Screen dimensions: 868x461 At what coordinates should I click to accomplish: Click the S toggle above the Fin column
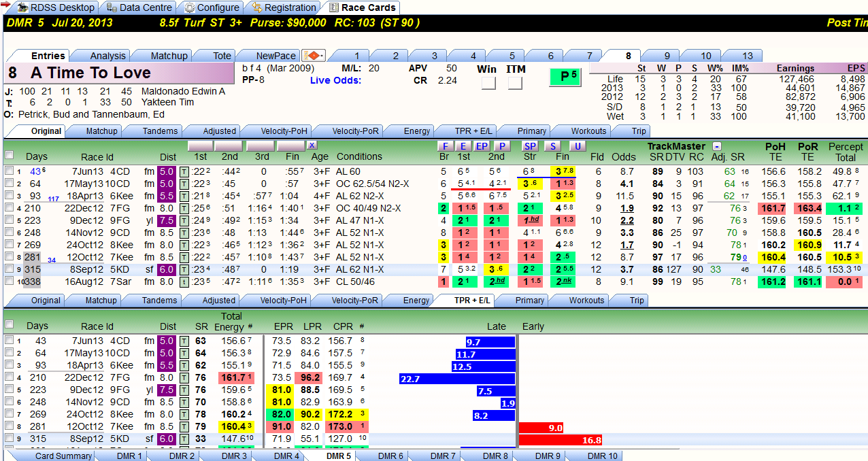[x=553, y=146]
